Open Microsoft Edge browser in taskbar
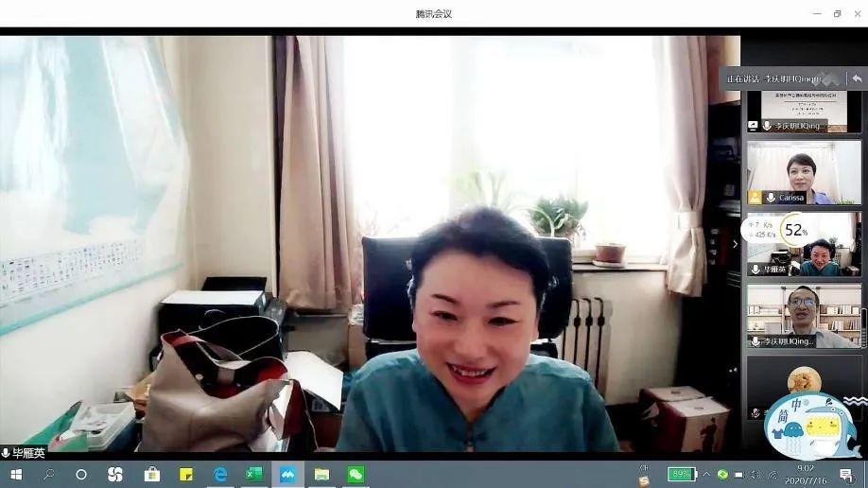The width and height of the screenshot is (868, 488). pyautogui.click(x=220, y=474)
